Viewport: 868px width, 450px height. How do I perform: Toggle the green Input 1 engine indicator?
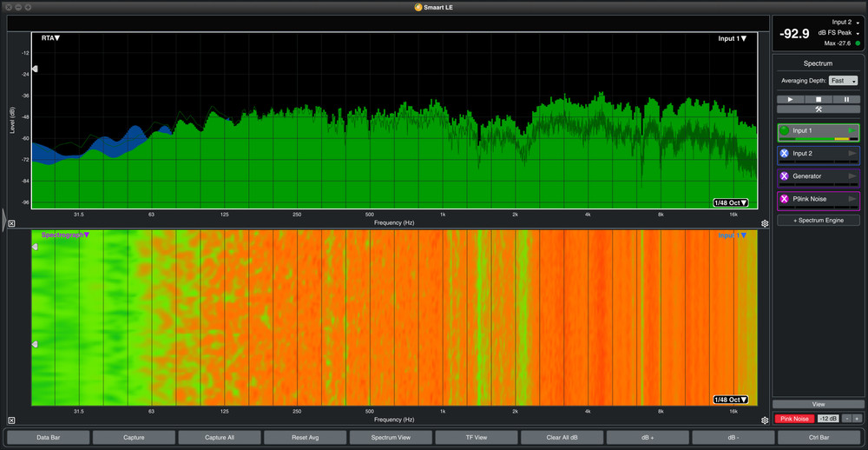pyautogui.click(x=785, y=131)
